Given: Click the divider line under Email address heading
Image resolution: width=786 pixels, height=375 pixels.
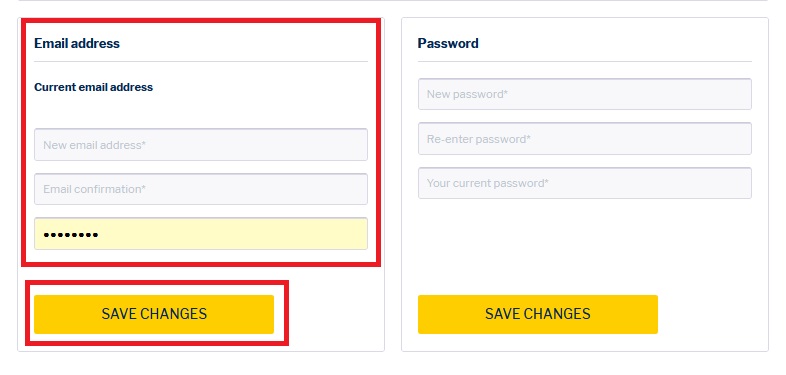Looking at the screenshot, I should 201,62.
